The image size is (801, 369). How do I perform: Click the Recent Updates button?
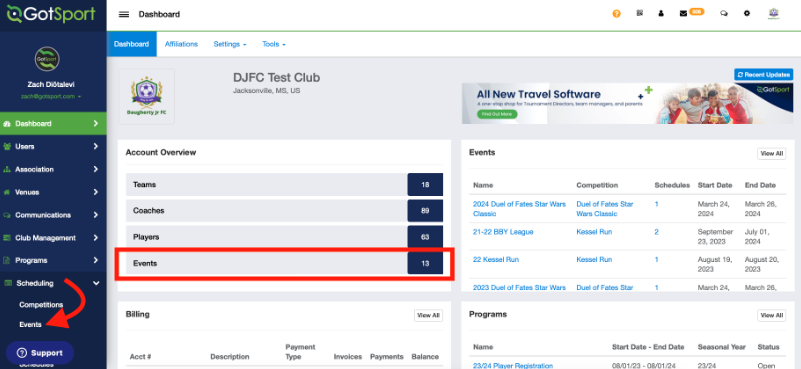pyautogui.click(x=763, y=75)
